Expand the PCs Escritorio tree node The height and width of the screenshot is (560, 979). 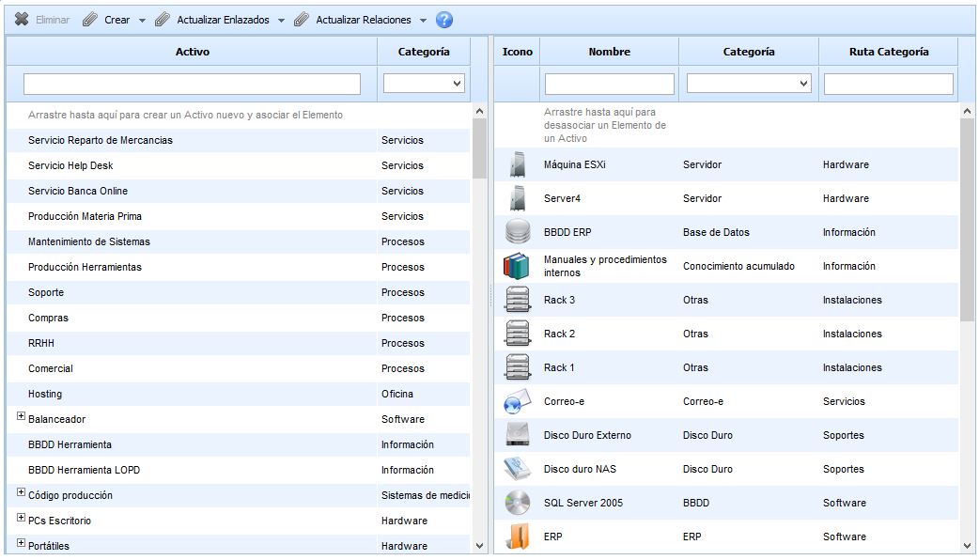point(21,518)
